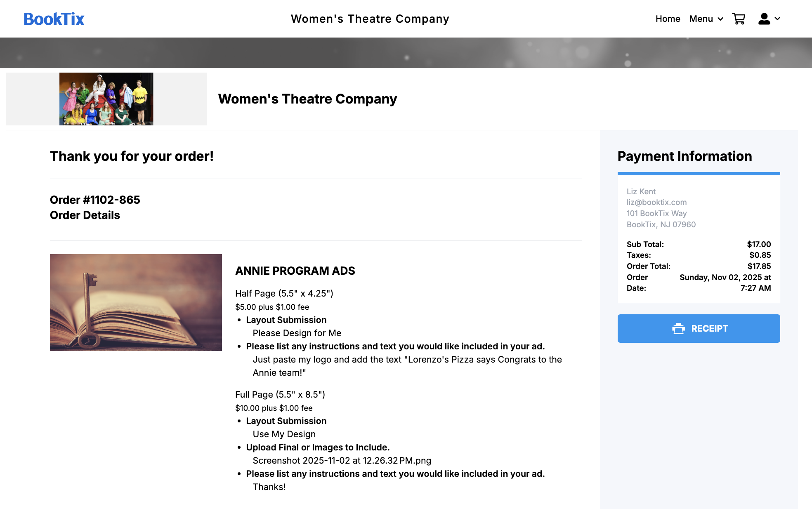The image size is (812, 509).
Task: Click the printer icon on Receipt button
Action: point(678,328)
